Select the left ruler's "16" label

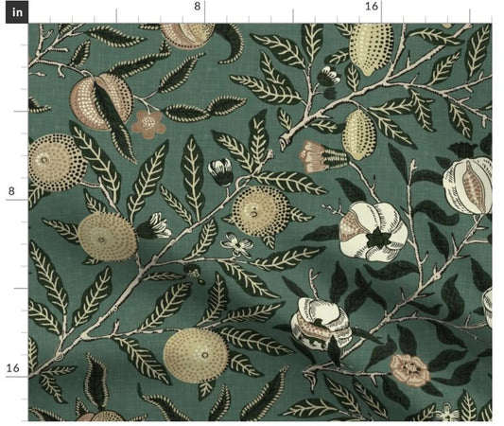pos(13,367)
